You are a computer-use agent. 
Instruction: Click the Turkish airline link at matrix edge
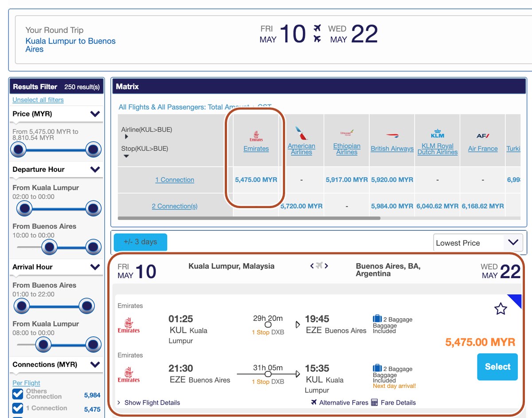coord(513,149)
